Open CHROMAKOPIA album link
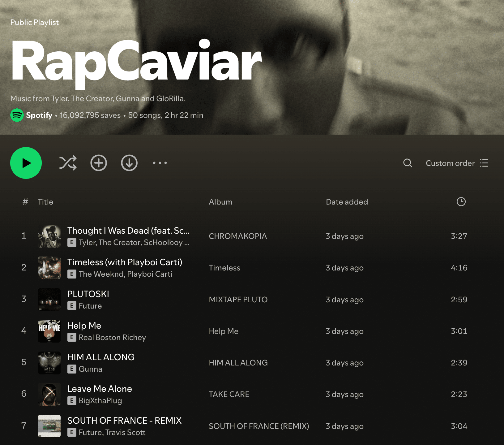Viewport: 504px width, 445px height. [238, 236]
